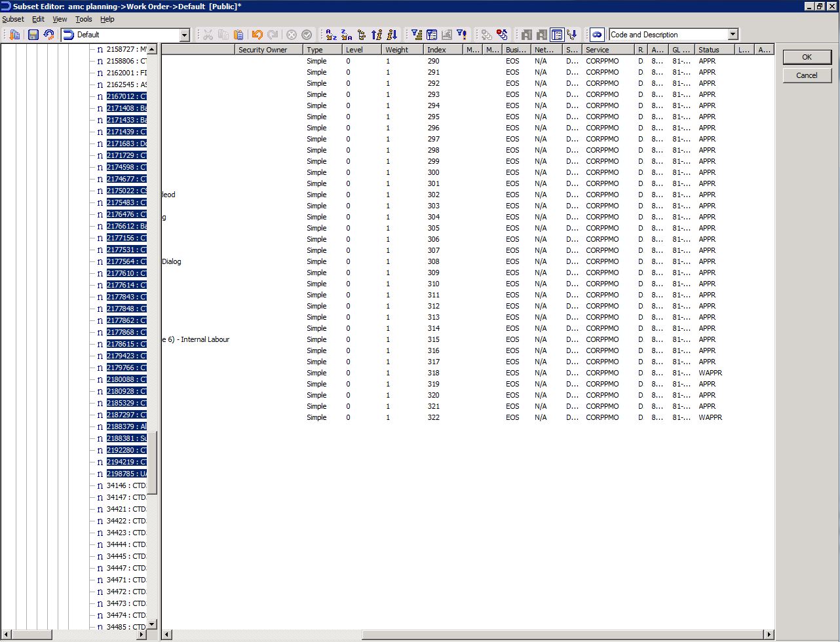Sort elements ascending A to Z
Image resolution: width=840 pixels, height=642 pixels.
tap(331, 35)
